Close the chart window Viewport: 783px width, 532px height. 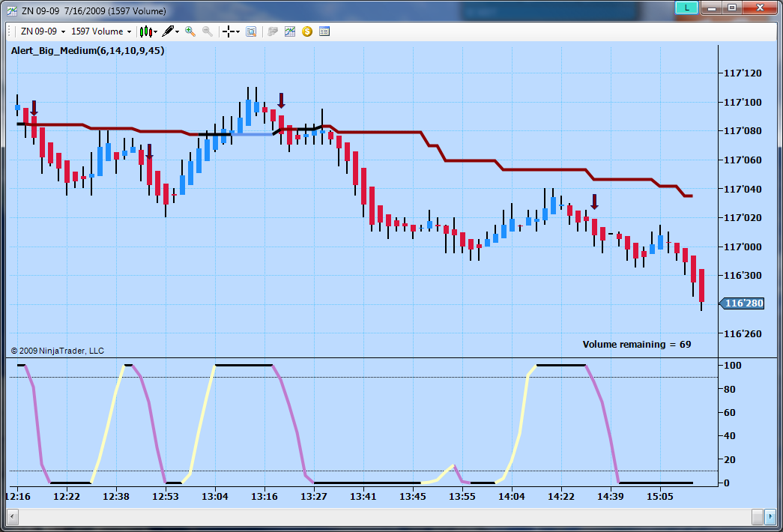coord(760,7)
